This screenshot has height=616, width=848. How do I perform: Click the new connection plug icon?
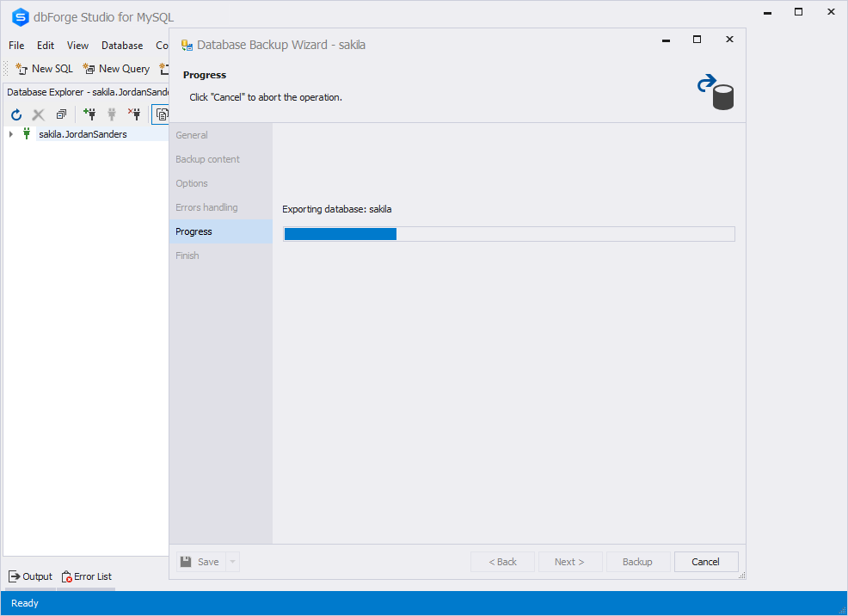tap(89, 114)
